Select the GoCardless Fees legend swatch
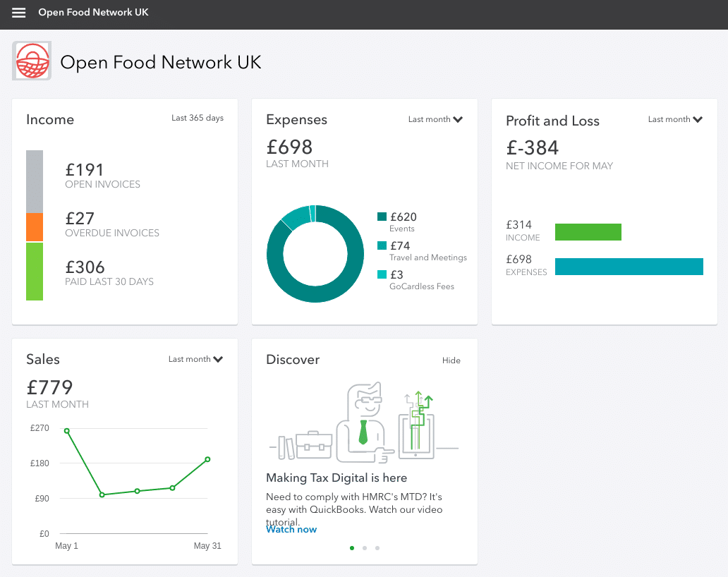The height and width of the screenshot is (577, 728). click(x=382, y=275)
